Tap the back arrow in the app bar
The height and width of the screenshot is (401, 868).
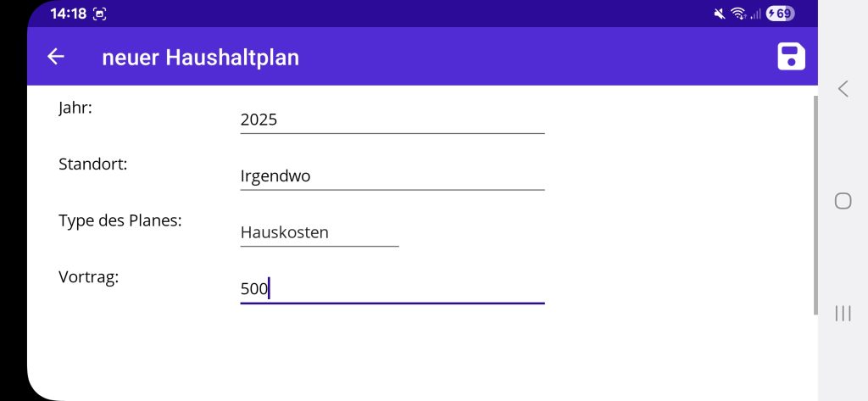click(56, 57)
